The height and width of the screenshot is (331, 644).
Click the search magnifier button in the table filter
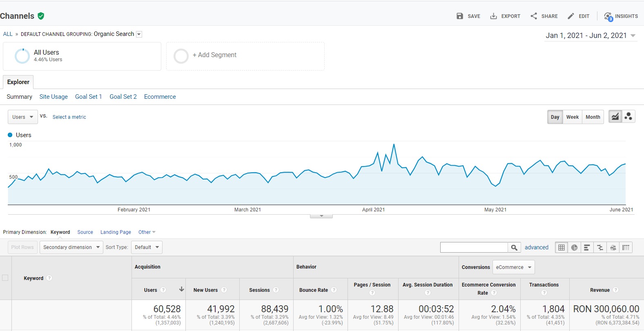tap(514, 247)
